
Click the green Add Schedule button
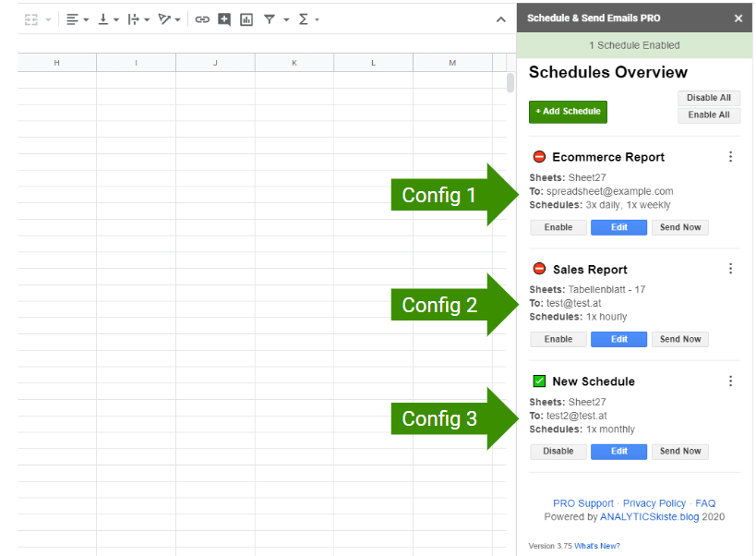click(x=568, y=112)
